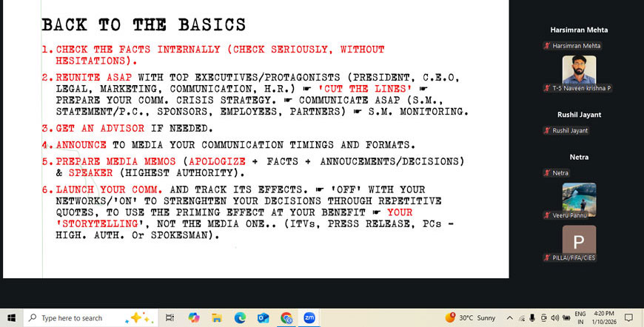Open Outlook from the taskbar

[x=263, y=317]
